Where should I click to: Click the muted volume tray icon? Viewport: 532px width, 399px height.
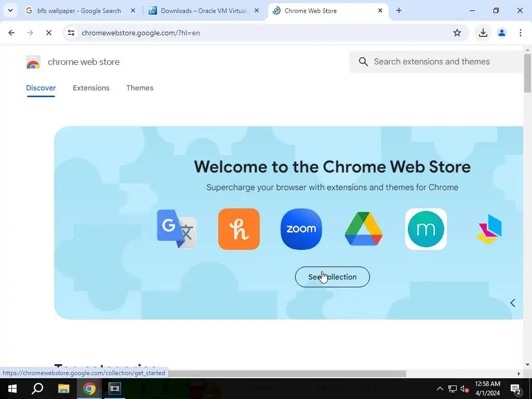465,389
